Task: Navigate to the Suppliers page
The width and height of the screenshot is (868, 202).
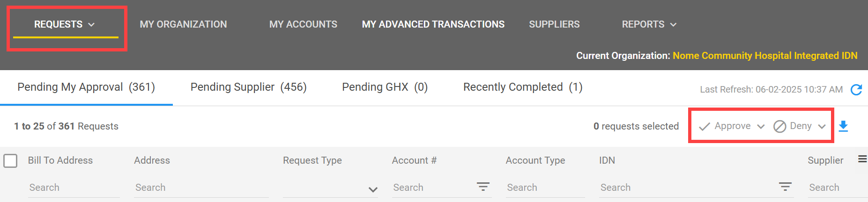Action: point(554,24)
